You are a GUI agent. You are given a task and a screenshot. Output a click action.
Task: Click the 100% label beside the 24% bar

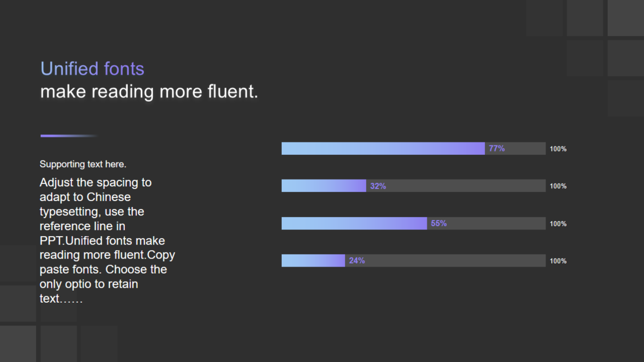pos(558,261)
